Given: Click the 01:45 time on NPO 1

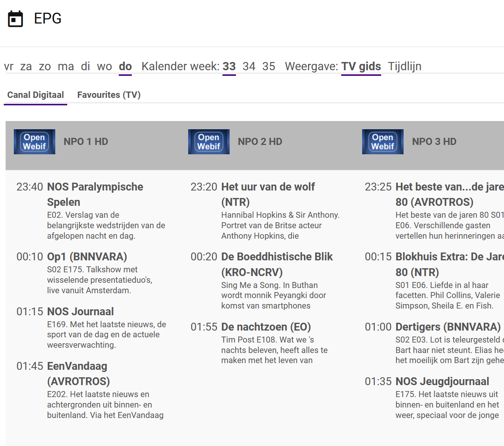Looking at the screenshot, I should pyautogui.click(x=30, y=366).
